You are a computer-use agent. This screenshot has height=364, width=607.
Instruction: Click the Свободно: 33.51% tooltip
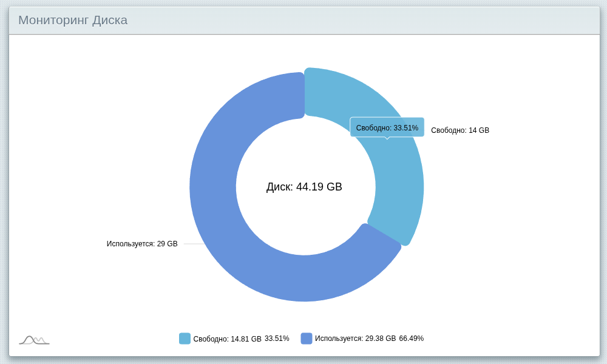pyautogui.click(x=387, y=127)
